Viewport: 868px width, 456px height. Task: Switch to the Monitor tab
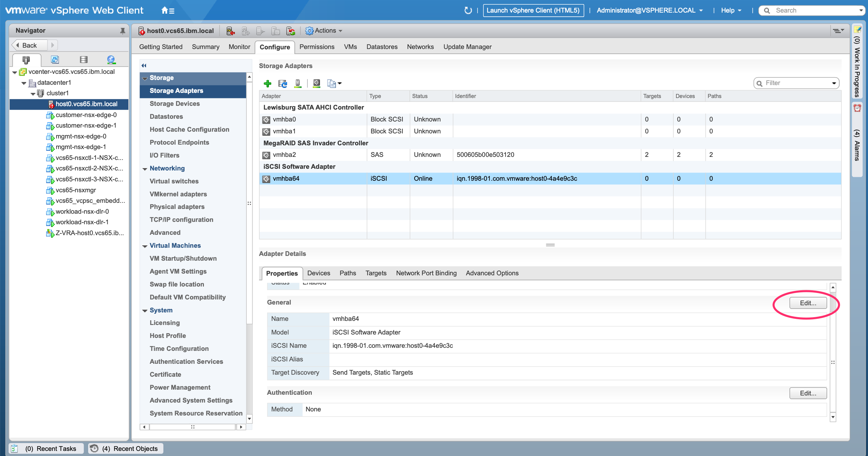[239, 47]
